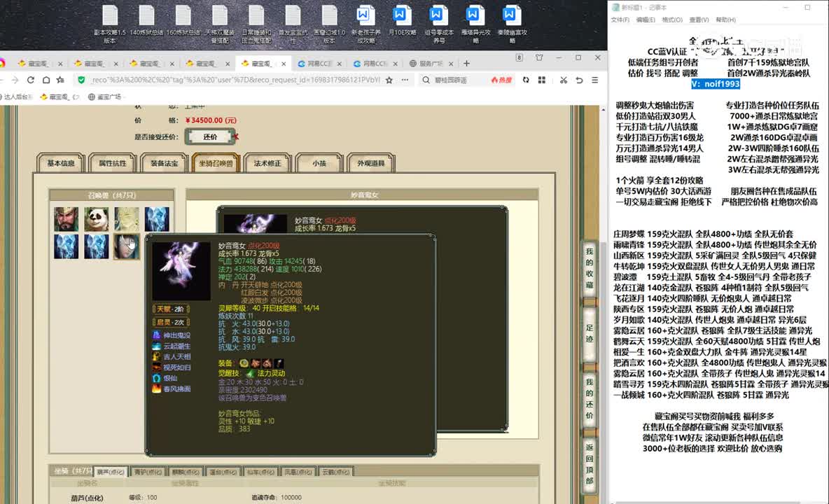The width and height of the screenshot is (829, 504).
Task: Click highlighted text V: noif1993 in Notepad
Action: click(716, 84)
